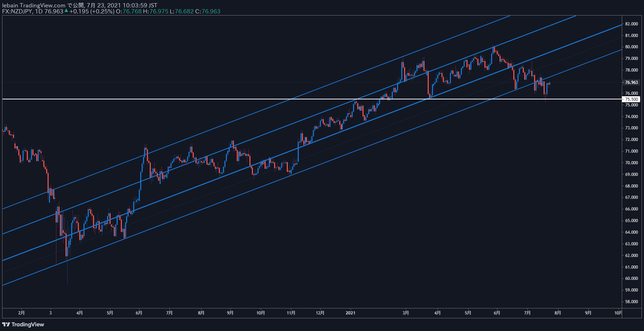Click the lebain TradingView.com publish line
The height and width of the screenshot is (331, 644).
[80, 5]
